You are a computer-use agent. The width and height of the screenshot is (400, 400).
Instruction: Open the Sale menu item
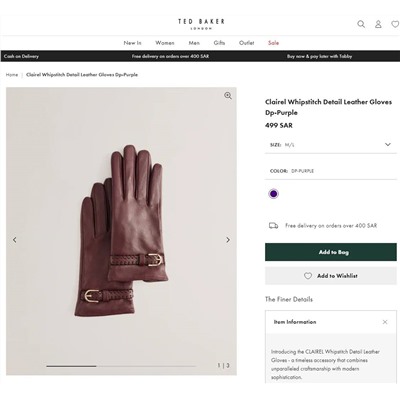coord(273,43)
